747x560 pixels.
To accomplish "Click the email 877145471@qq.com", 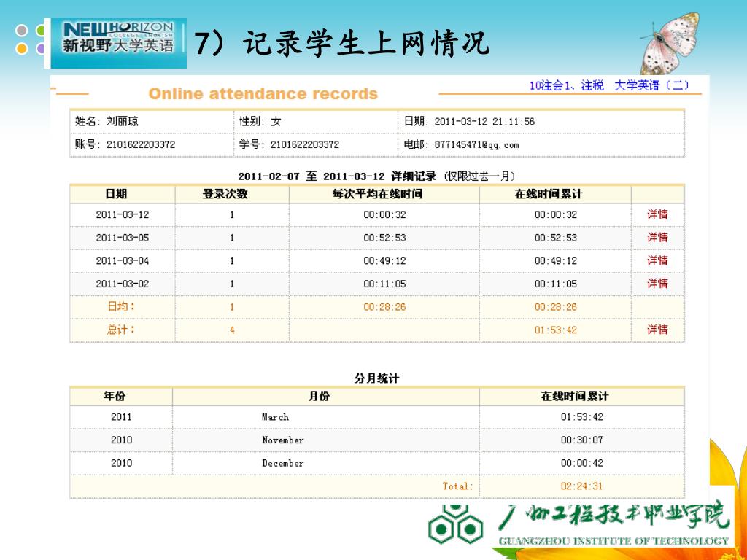I will 476,145.
